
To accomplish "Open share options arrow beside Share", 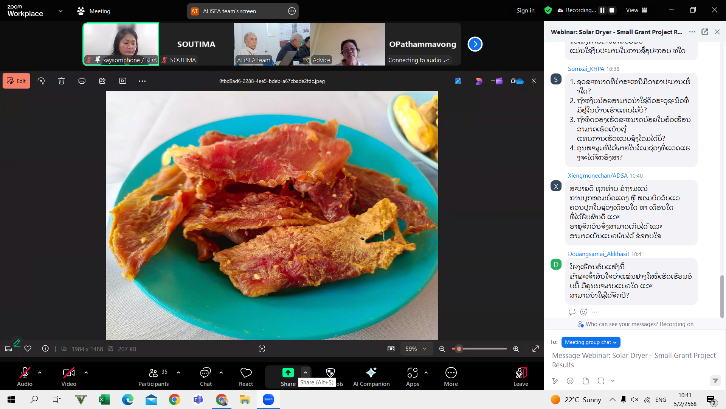I will pos(305,371).
